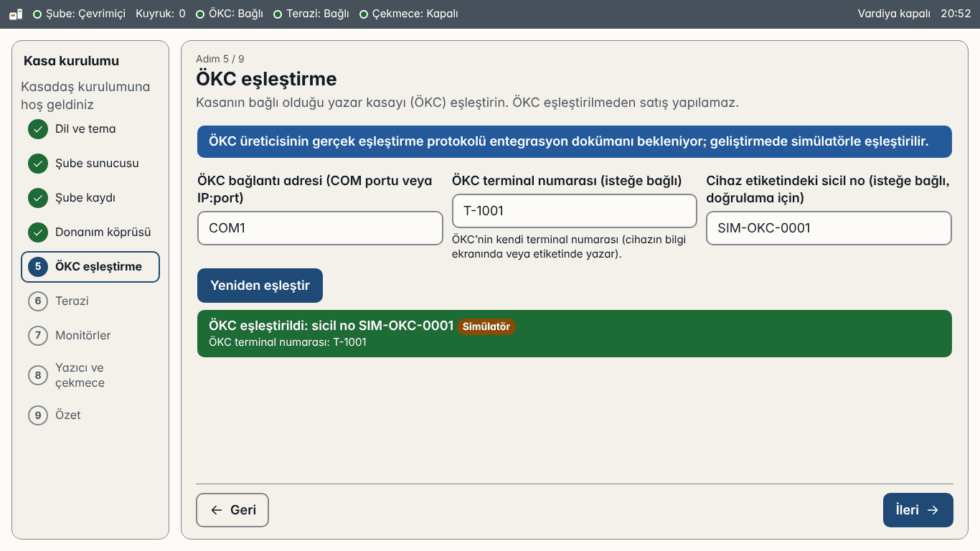Go back with the Geri button

tap(232, 510)
